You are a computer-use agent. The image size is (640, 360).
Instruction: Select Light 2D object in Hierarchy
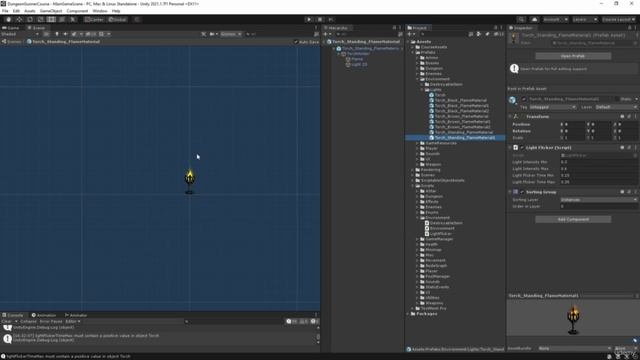tap(359, 64)
